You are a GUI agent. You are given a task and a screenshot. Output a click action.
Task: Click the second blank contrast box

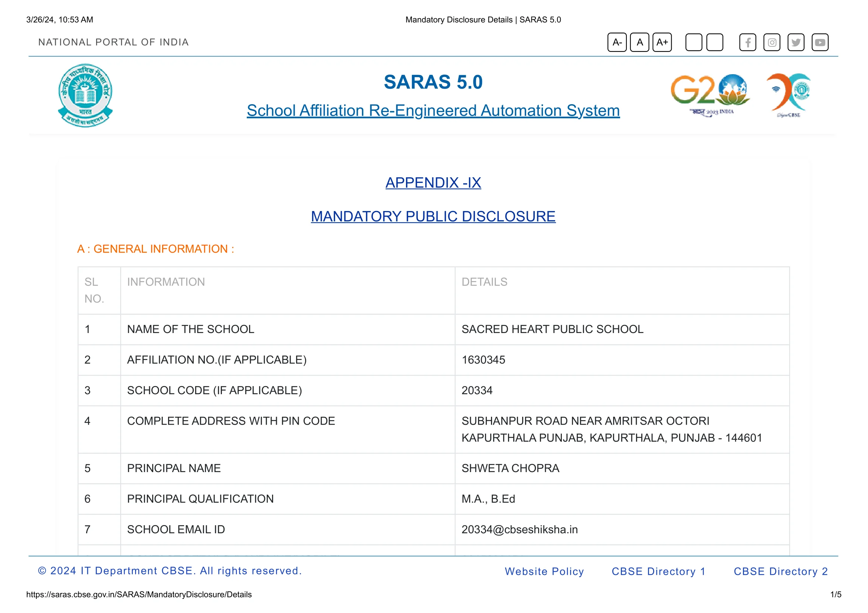tap(715, 42)
